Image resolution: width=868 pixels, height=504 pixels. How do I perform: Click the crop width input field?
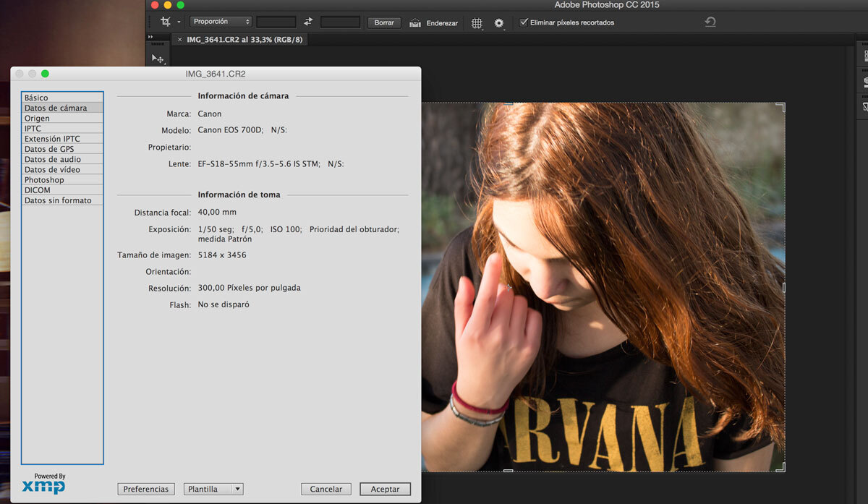pyautogui.click(x=276, y=22)
